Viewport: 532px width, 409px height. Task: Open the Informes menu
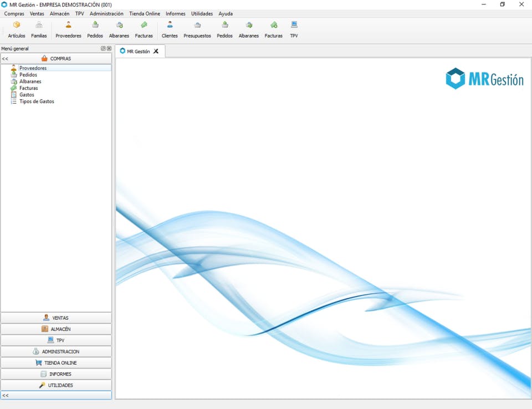pyautogui.click(x=176, y=13)
